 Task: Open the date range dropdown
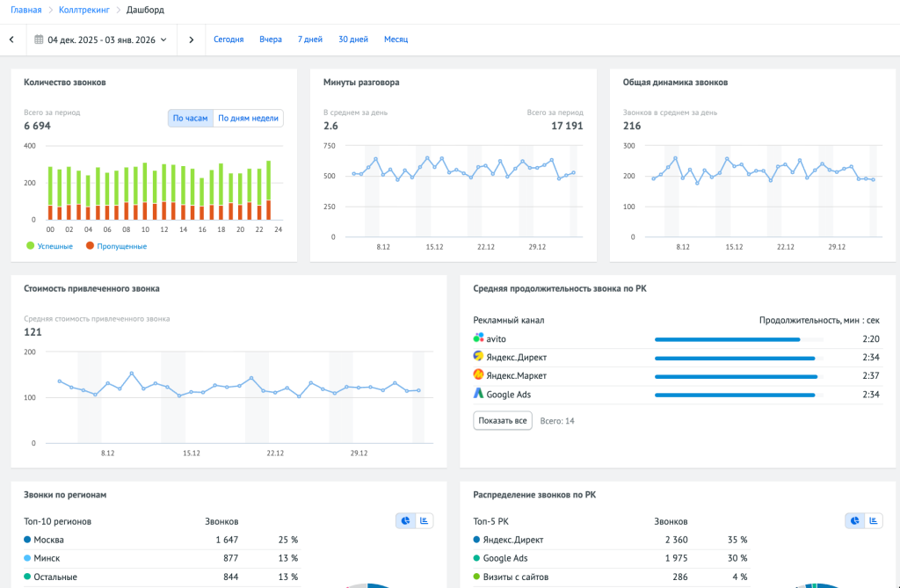pos(101,40)
